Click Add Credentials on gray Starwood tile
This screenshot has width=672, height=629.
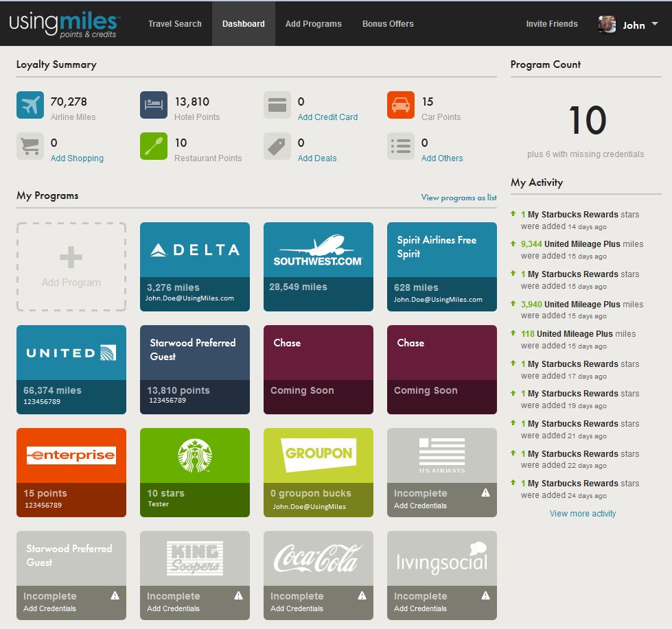(49, 608)
